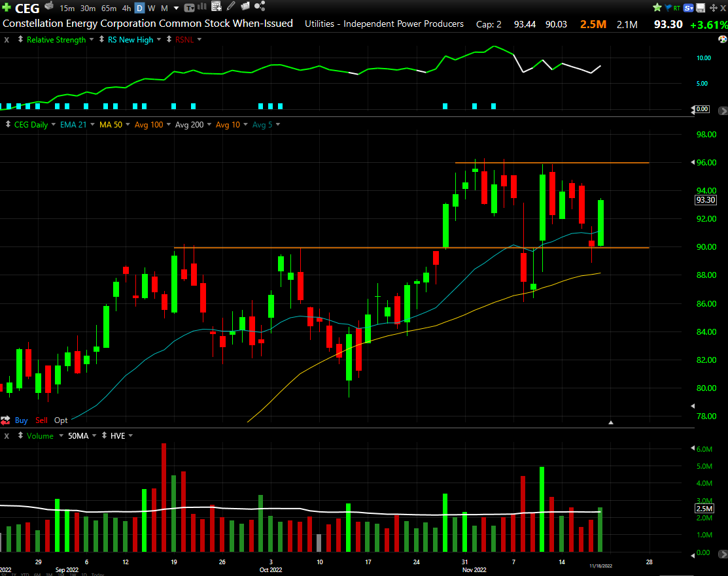The image size is (728, 576).
Task: Click the trade arrows icon near Buy
Action: coord(6,420)
